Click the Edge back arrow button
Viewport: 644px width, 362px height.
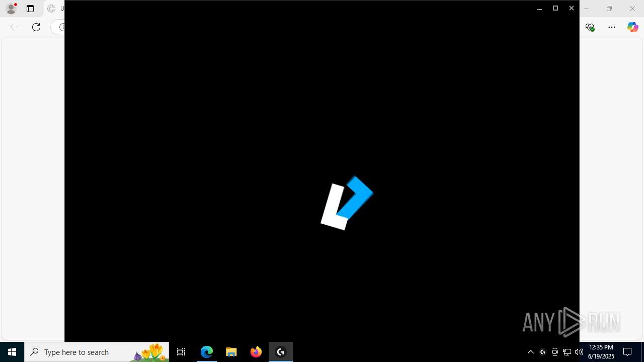pyautogui.click(x=14, y=27)
